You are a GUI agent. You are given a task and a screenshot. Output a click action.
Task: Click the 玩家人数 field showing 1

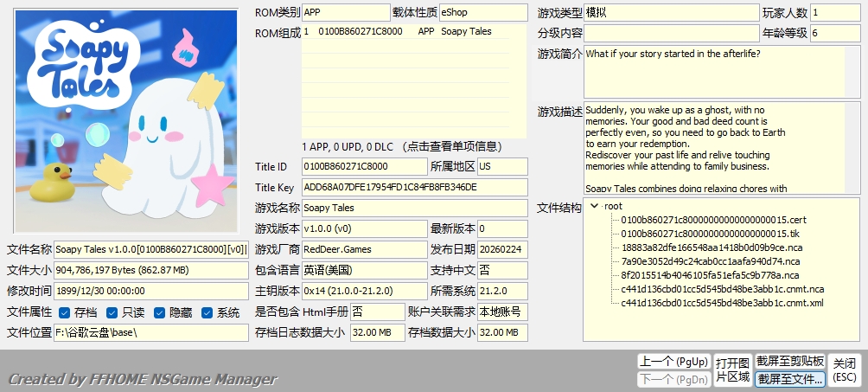pos(835,12)
